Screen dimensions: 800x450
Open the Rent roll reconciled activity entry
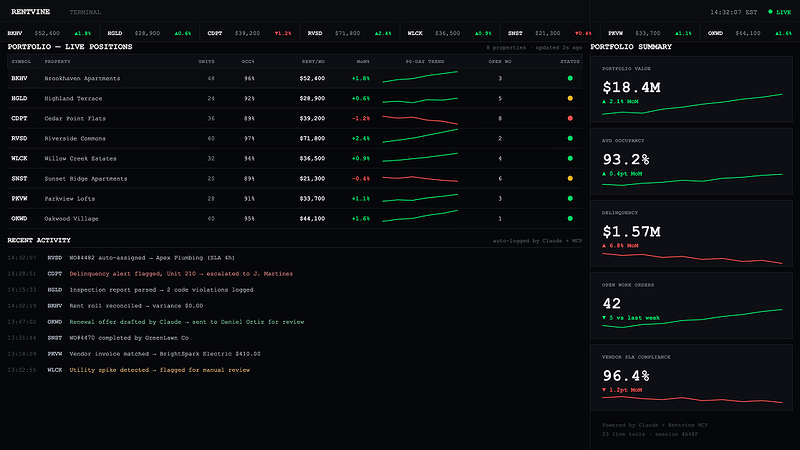(x=294, y=306)
